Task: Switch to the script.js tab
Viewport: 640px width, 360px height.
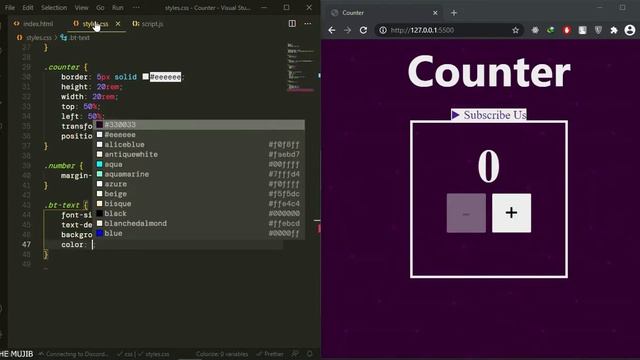Action: click(148, 24)
